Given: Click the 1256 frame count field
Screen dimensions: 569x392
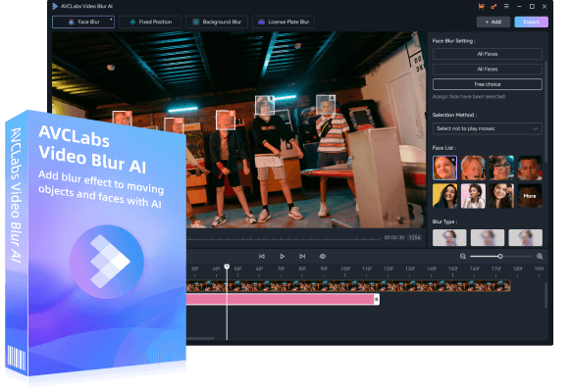Looking at the screenshot, I should [414, 237].
